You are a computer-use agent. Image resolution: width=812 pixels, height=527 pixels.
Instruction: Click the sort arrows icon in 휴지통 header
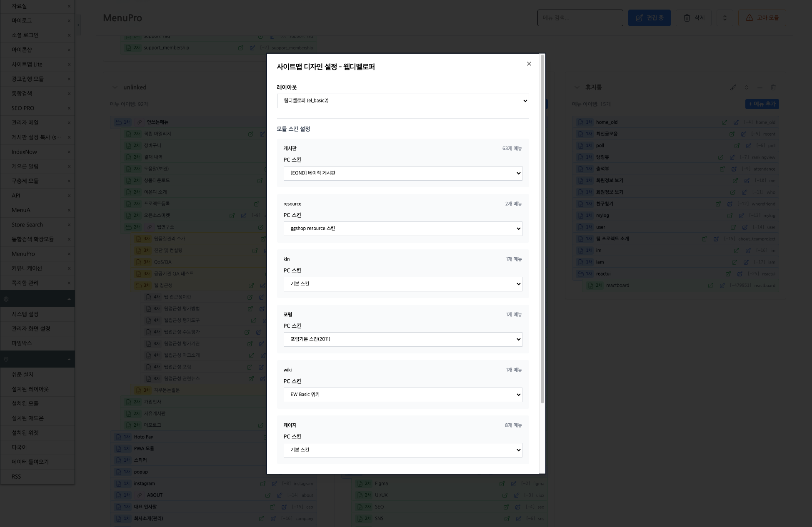[747, 87]
